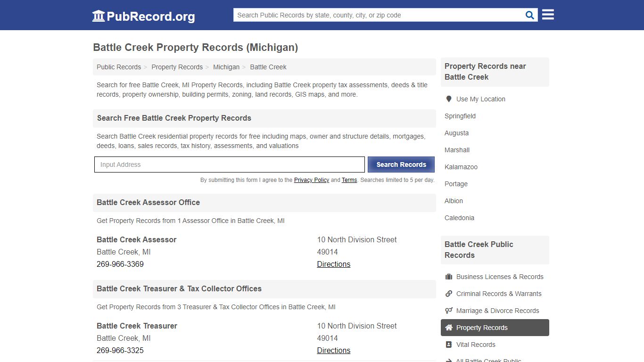The height and width of the screenshot is (362, 644).
Task: Open Kalamazoo property records
Action: click(x=461, y=167)
